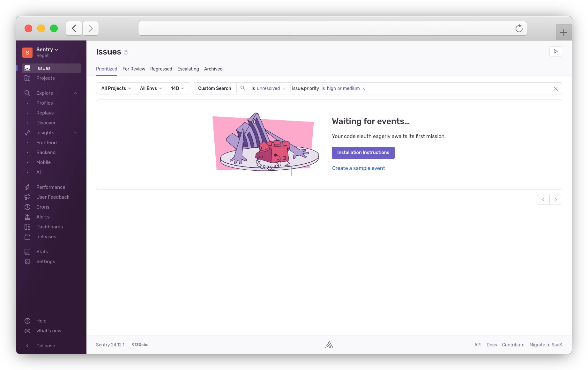This screenshot has width=588, height=370.
Task: Open the All Projects dropdown
Action: 116,88
